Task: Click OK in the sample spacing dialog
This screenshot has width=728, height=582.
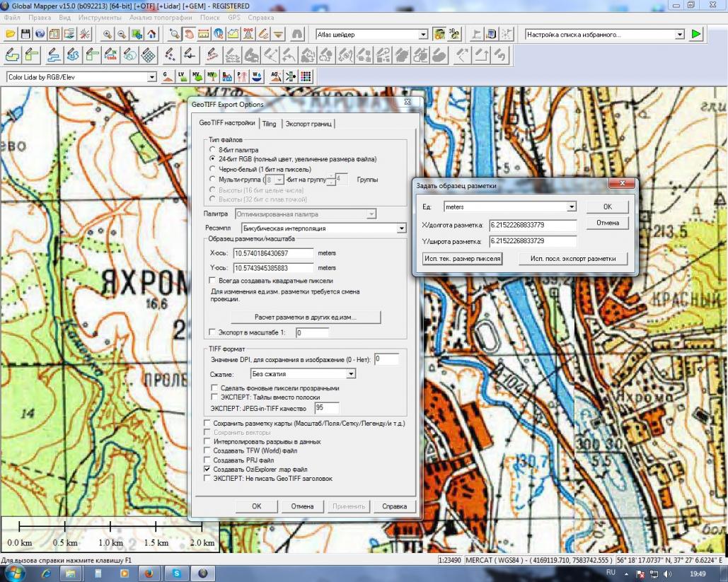Action: [x=607, y=207]
